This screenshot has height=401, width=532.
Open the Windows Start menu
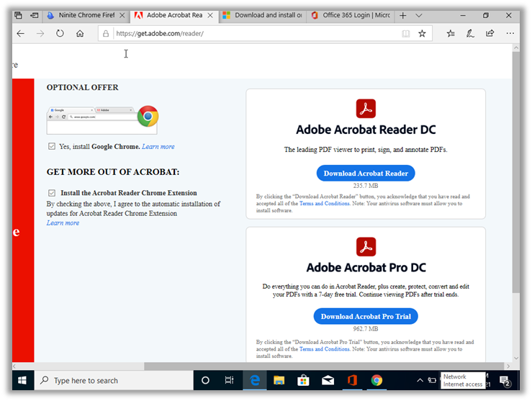click(22, 381)
